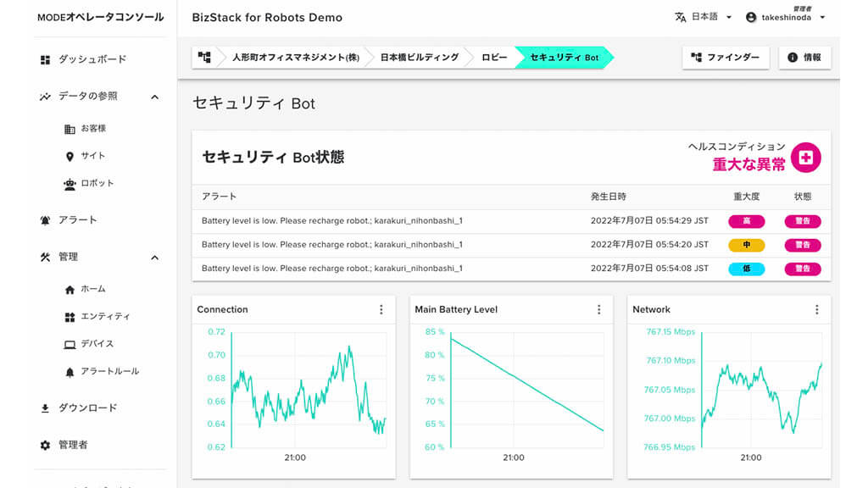868x488 pixels.
Task: Click 警告 status badge for 05:54:29 alert
Action: [x=803, y=221]
